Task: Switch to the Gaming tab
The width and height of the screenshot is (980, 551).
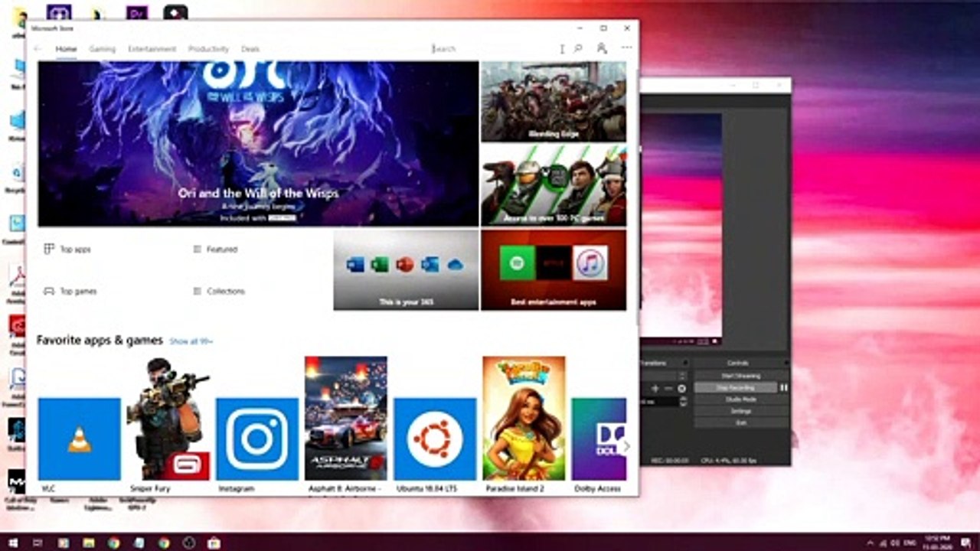Action: click(x=102, y=49)
